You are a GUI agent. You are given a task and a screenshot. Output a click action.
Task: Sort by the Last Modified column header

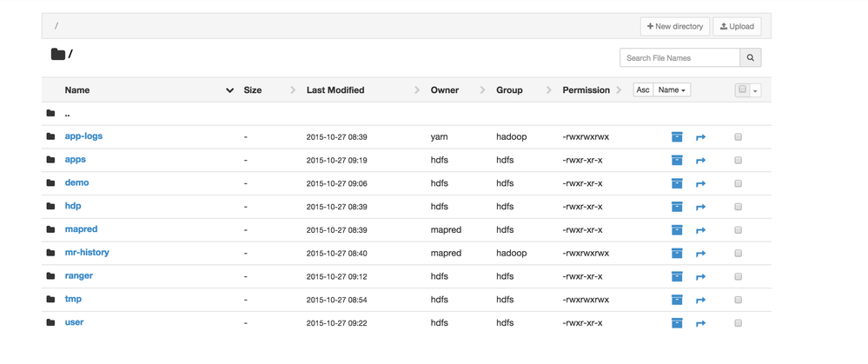(335, 90)
